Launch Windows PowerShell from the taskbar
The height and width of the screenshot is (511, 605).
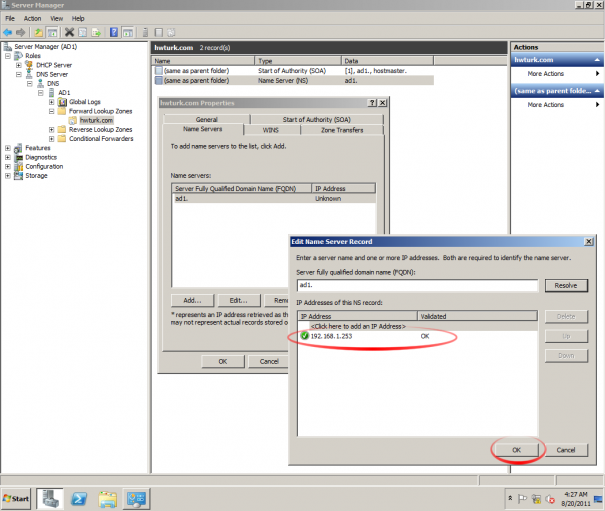click(79, 499)
